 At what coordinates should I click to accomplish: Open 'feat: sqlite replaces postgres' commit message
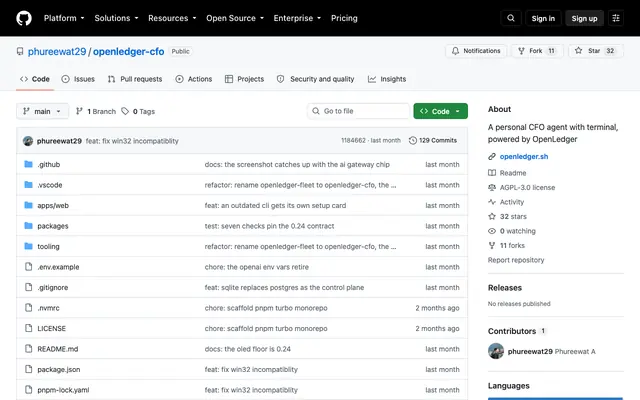(x=284, y=287)
